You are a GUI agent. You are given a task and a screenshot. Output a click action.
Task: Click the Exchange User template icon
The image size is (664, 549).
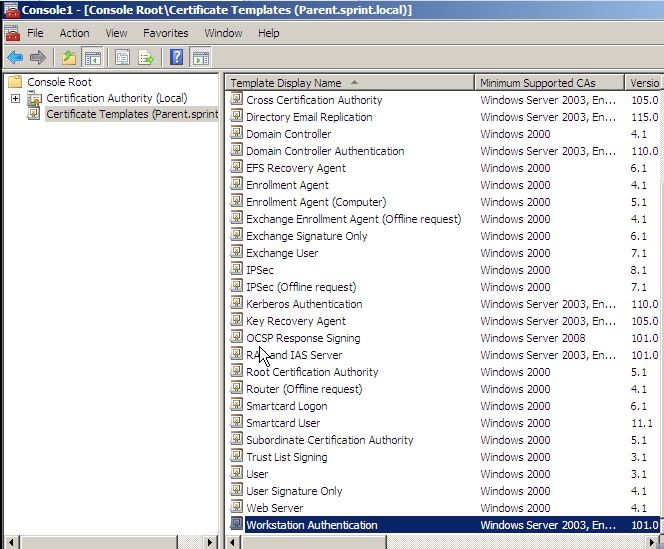[x=236, y=252]
